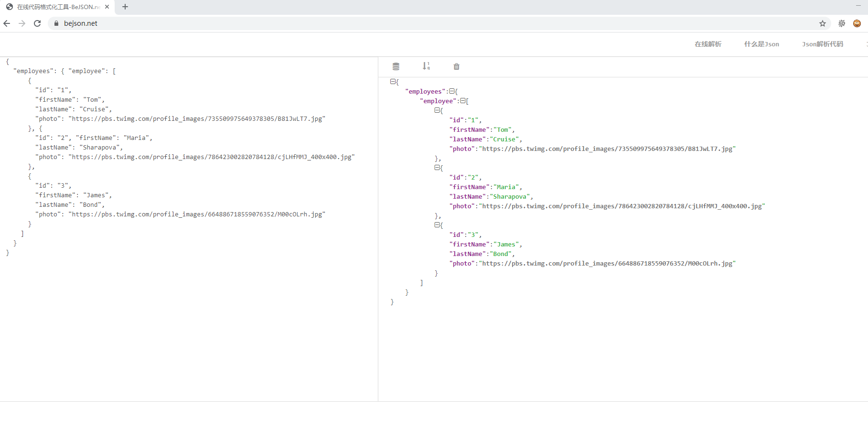Click the database icon above the JSON tree
868x438 pixels.
click(396, 66)
